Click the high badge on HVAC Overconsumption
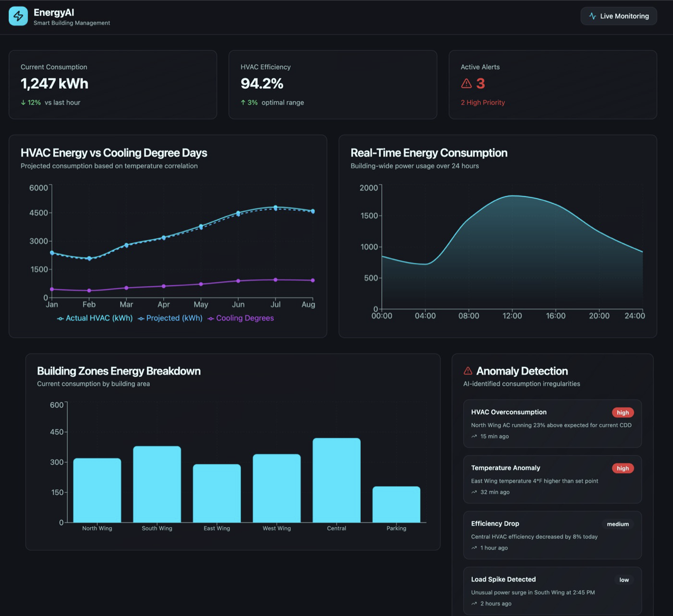This screenshot has width=673, height=616. click(623, 413)
